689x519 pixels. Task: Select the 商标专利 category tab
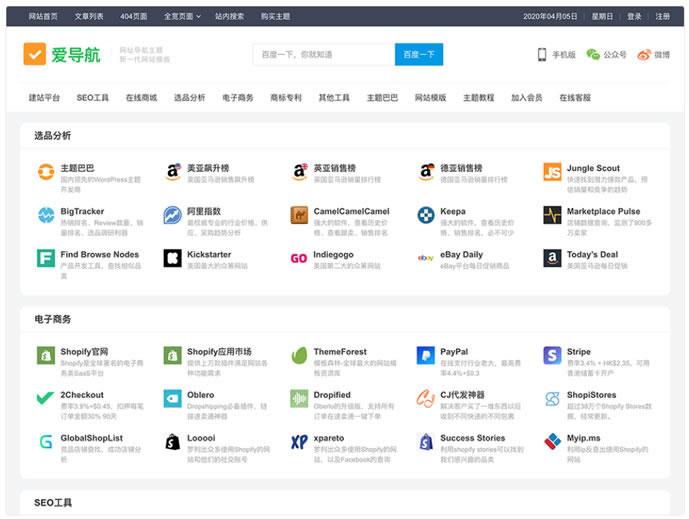coord(286,98)
